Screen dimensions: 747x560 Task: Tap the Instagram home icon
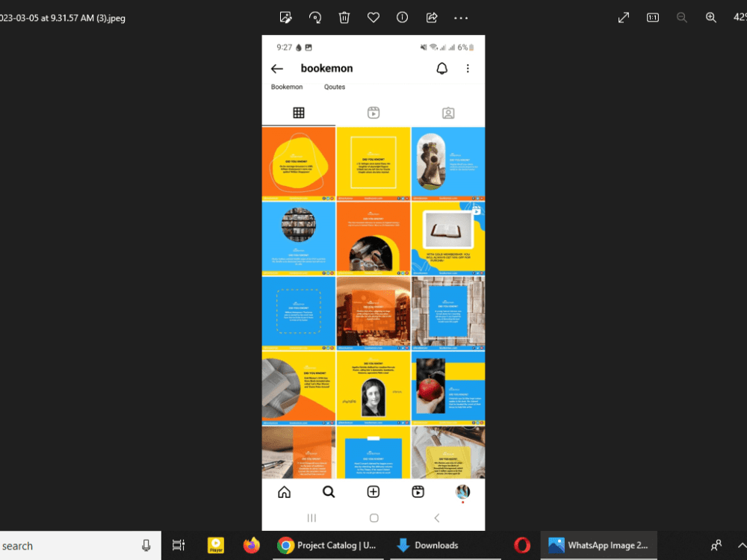[x=285, y=492]
